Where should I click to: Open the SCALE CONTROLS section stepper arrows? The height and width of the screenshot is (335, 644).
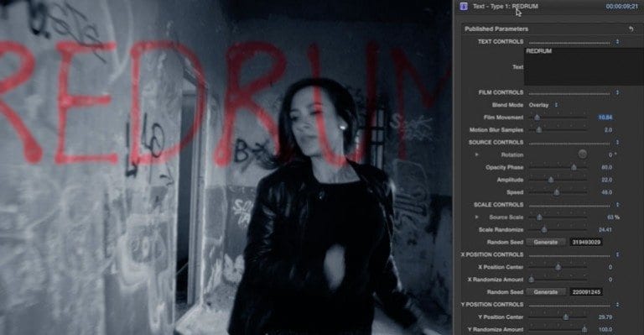[x=617, y=205]
